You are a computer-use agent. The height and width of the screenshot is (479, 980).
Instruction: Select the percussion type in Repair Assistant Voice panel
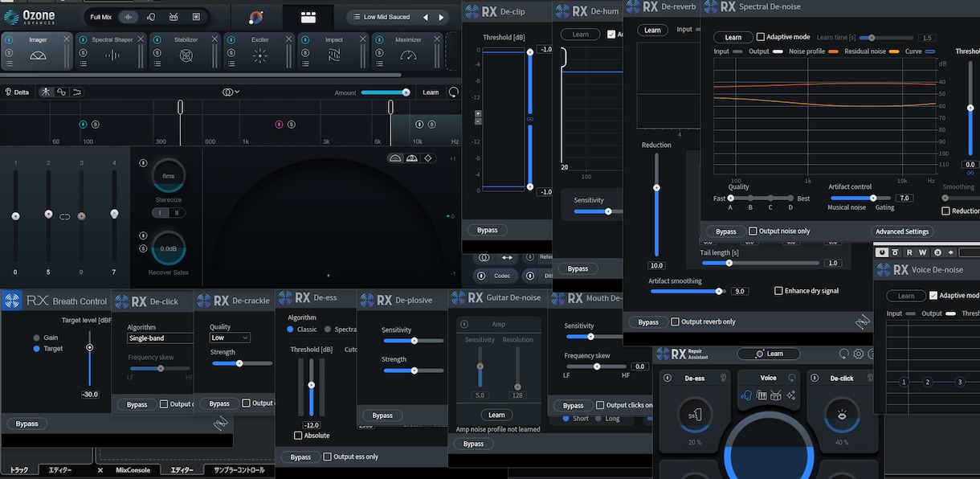[776, 395]
